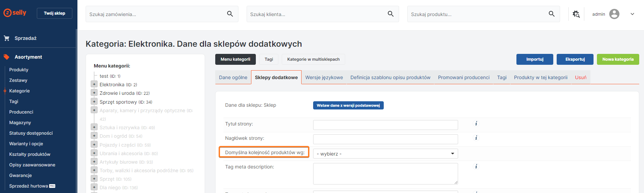Screen dimensions: 644x193
Task: Open the Dane ogólne tab
Action: tap(233, 77)
